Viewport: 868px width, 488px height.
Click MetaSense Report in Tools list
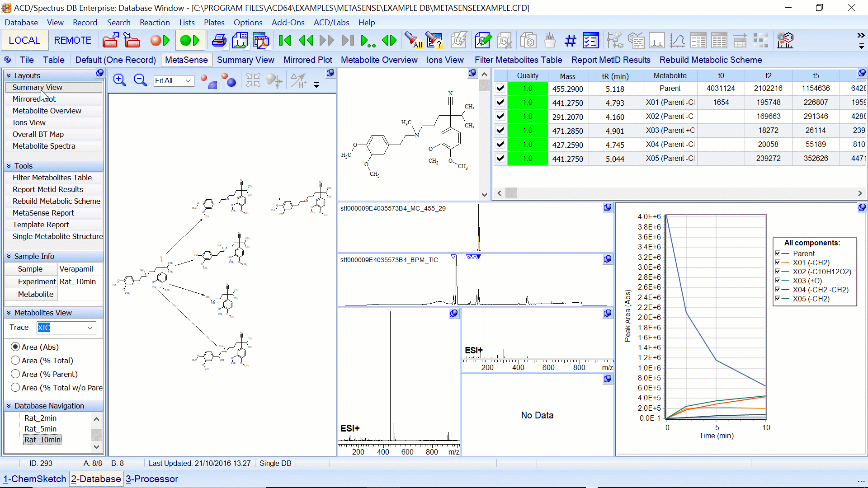point(43,213)
